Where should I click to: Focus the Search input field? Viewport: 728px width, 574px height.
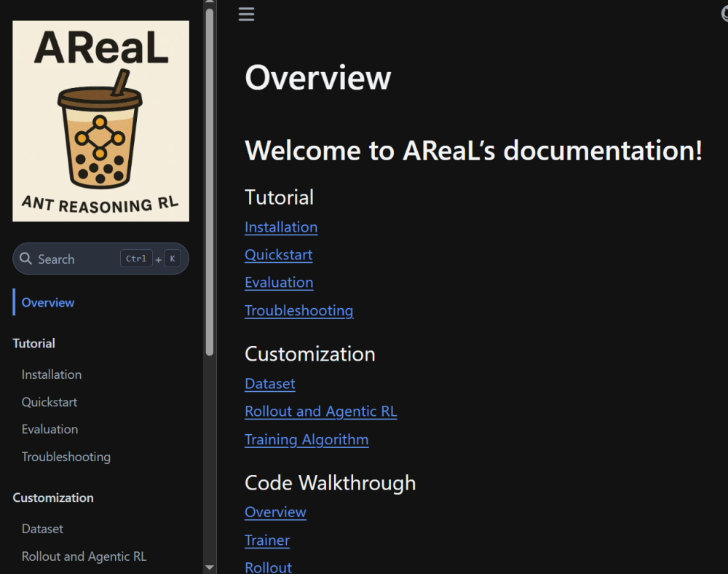pos(100,259)
